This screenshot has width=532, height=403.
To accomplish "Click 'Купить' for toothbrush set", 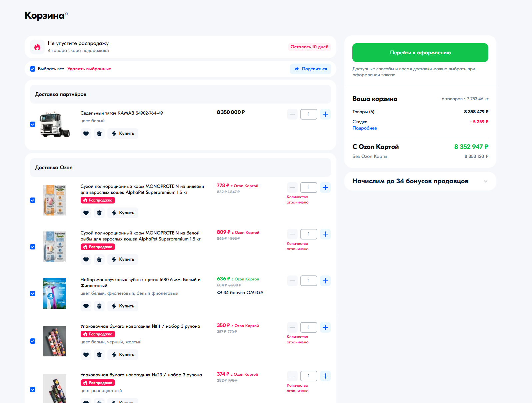I will tap(123, 306).
